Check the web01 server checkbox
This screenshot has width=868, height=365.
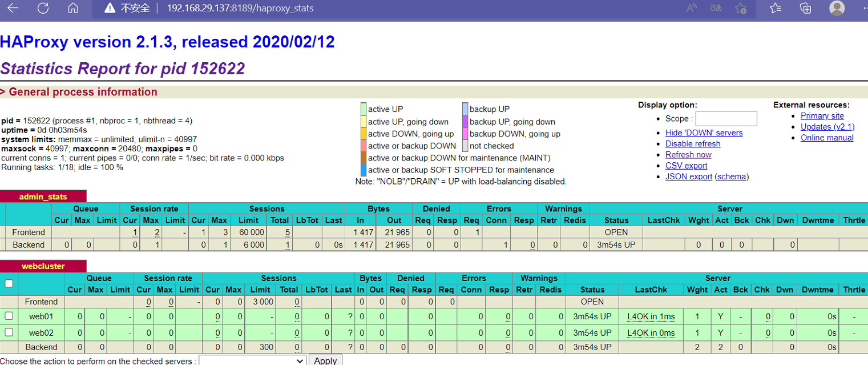pyautogui.click(x=9, y=316)
